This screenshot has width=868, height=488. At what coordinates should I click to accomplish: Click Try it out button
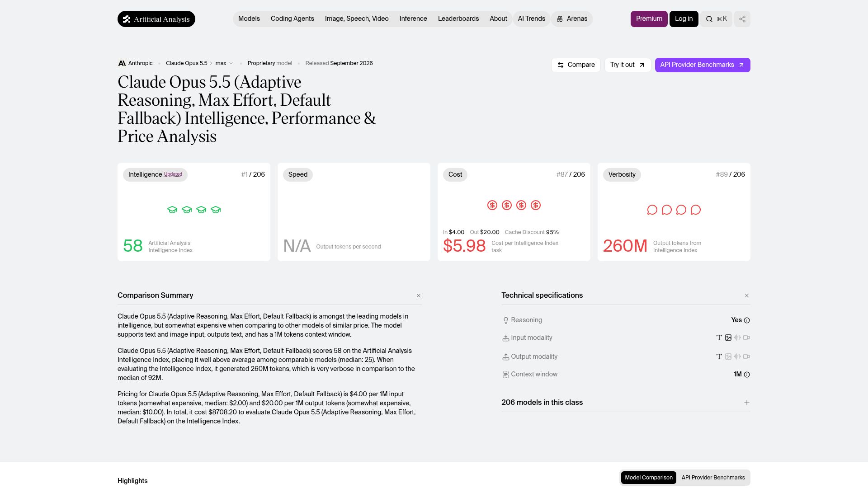pos(628,65)
